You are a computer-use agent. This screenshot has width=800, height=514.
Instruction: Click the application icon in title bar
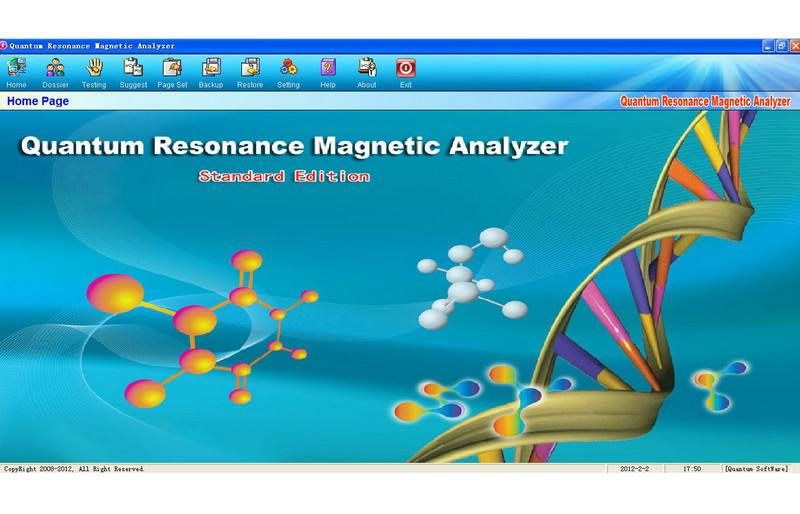tap(4, 46)
